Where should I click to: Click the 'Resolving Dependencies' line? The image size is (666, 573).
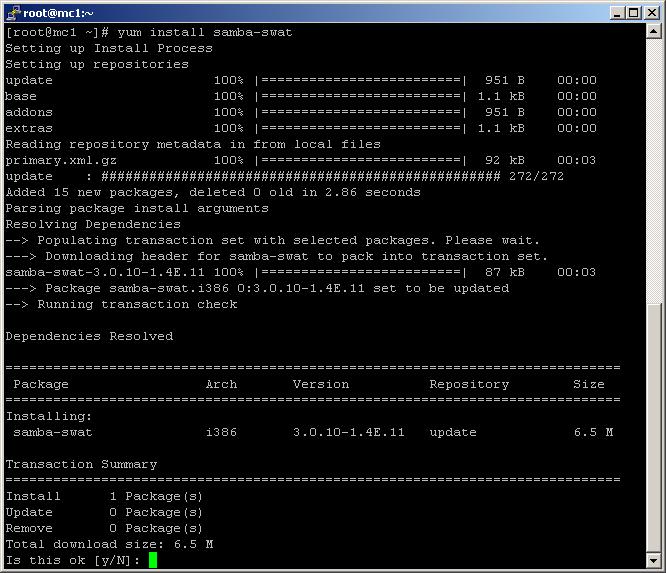93,224
